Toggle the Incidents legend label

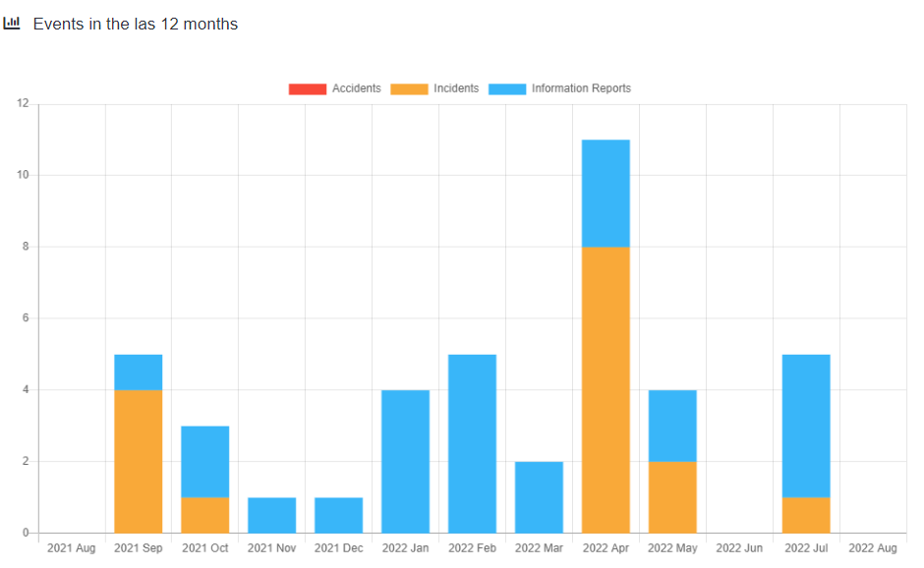[x=456, y=88]
